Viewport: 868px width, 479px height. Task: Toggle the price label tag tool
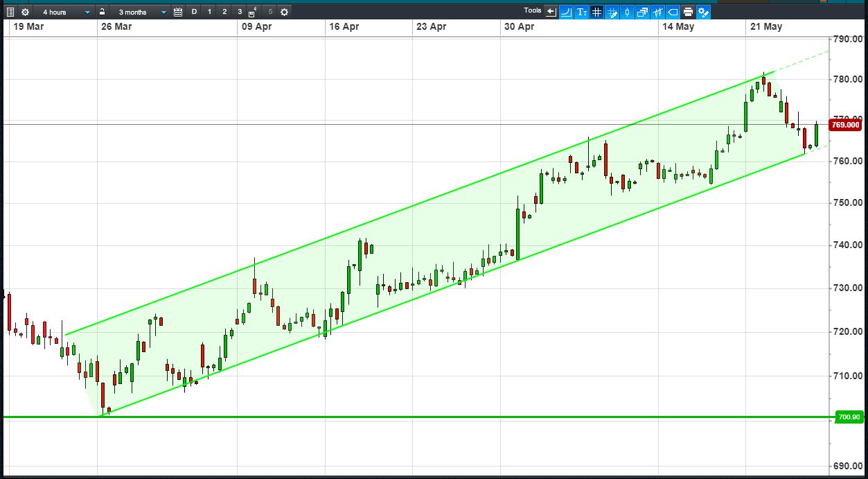pyautogui.click(x=673, y=12)
